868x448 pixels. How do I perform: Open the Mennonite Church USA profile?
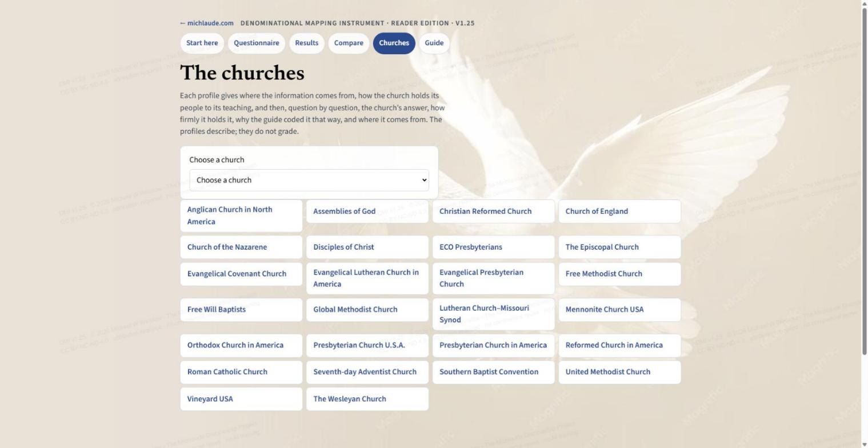[x=620, y=310]
